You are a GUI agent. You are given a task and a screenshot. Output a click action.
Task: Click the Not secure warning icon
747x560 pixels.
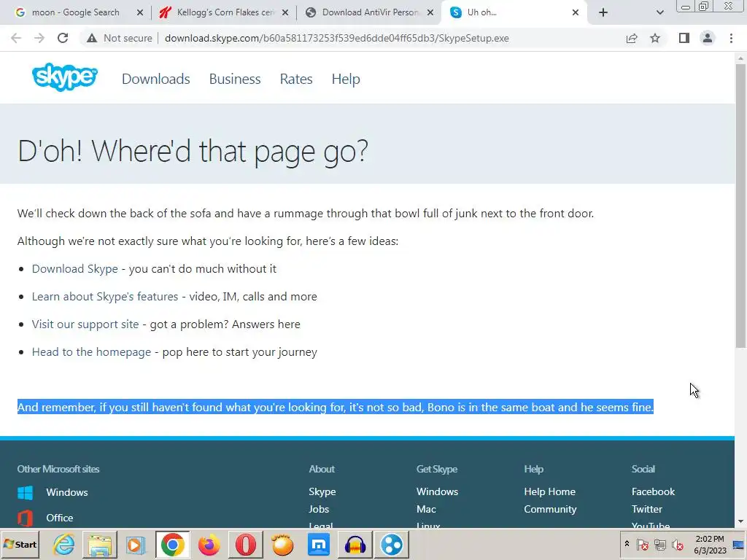[92, 38]
